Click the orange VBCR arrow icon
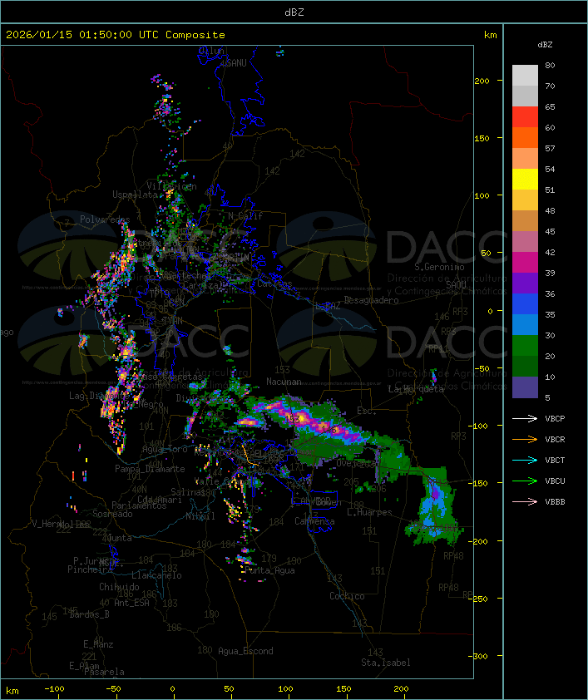588x700 pixels. (525, 439)
